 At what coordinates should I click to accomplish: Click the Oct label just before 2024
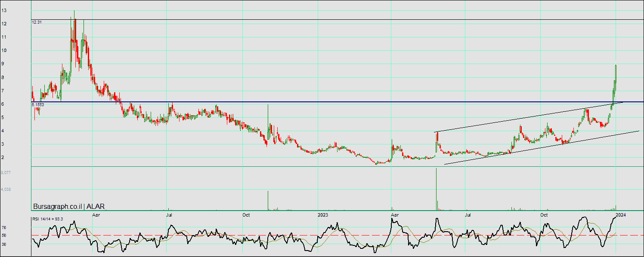544,214
